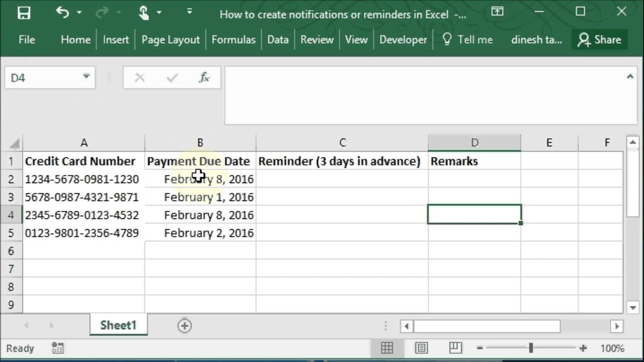Click the Ribbon Display Options icon
644x362 pixels.
click(x=497, y=12)
